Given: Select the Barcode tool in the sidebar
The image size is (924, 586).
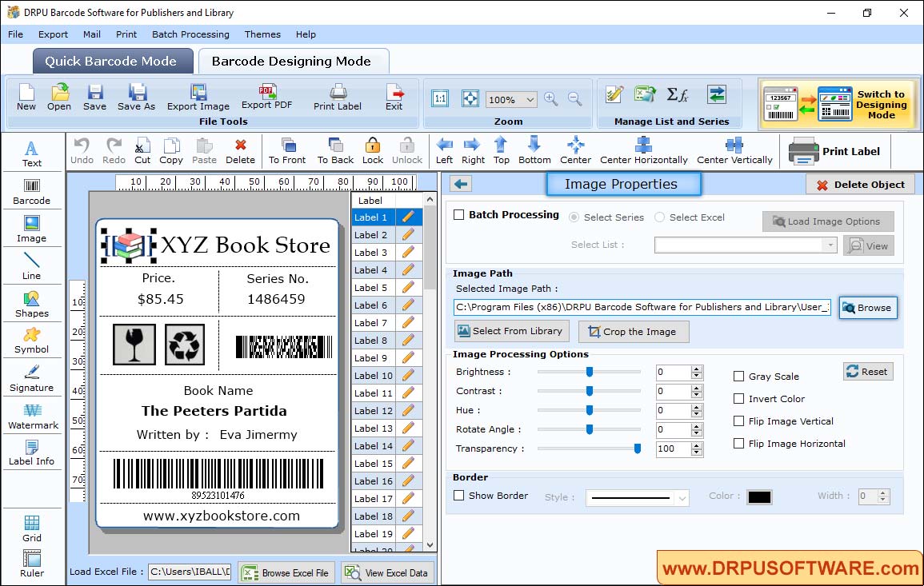Looking at the screenshot, I should click(x=32, y=192).
